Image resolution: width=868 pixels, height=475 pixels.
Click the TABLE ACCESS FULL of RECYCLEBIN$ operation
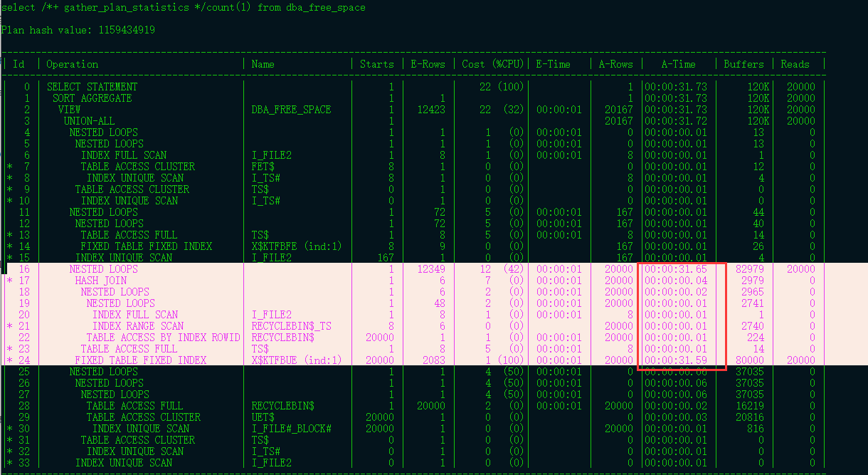pyautogui.click(x=135, y=406)
